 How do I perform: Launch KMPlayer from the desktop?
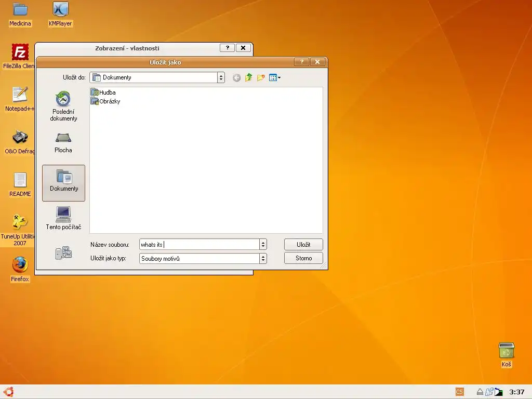pos(60,14)
